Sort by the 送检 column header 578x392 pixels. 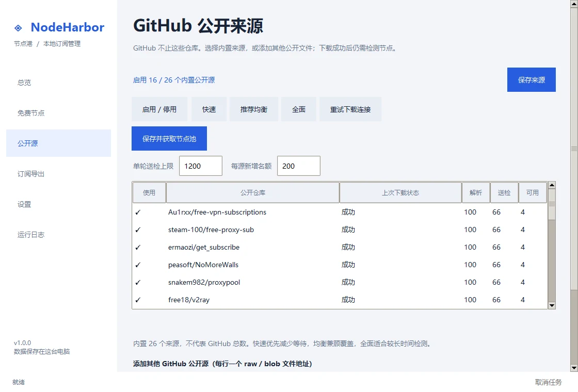(504, 193)
